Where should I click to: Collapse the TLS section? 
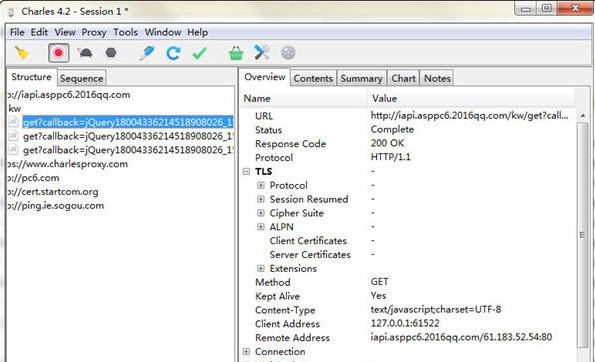click(x=246, y=172)
